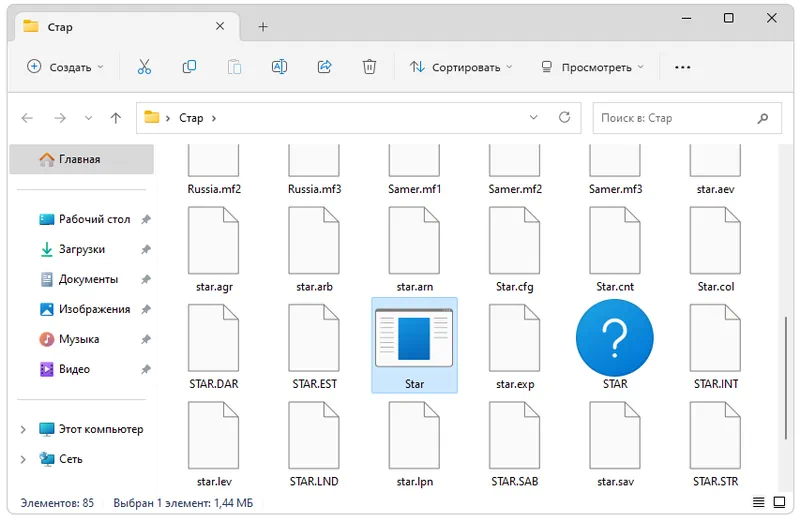Click the Delete trash icon

(x=369, y=67)
